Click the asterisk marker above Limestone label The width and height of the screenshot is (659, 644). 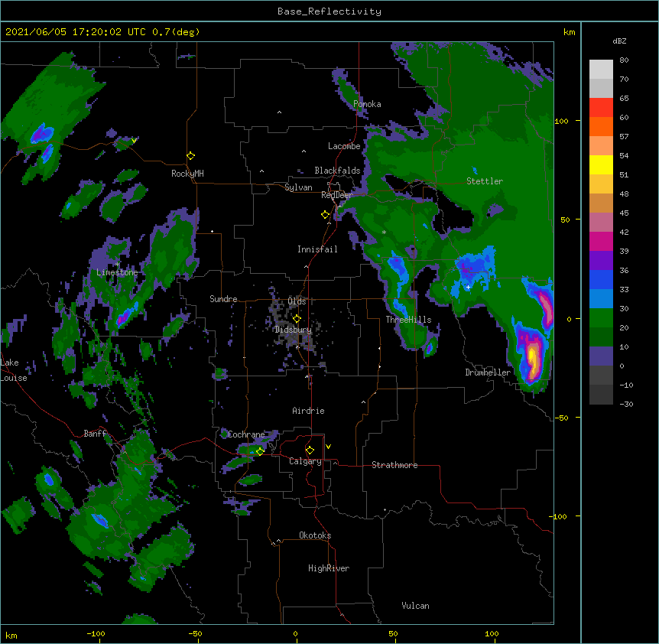coord(117,265)
